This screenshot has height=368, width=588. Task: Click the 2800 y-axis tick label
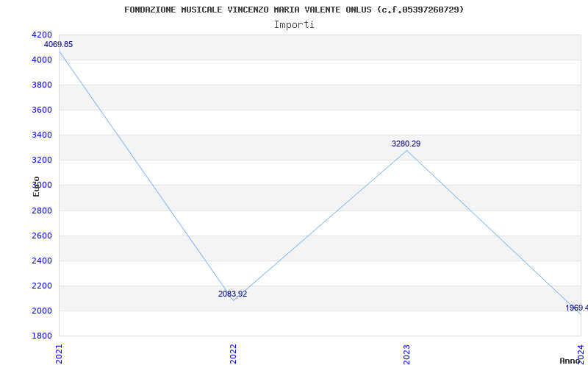[42, 210]
